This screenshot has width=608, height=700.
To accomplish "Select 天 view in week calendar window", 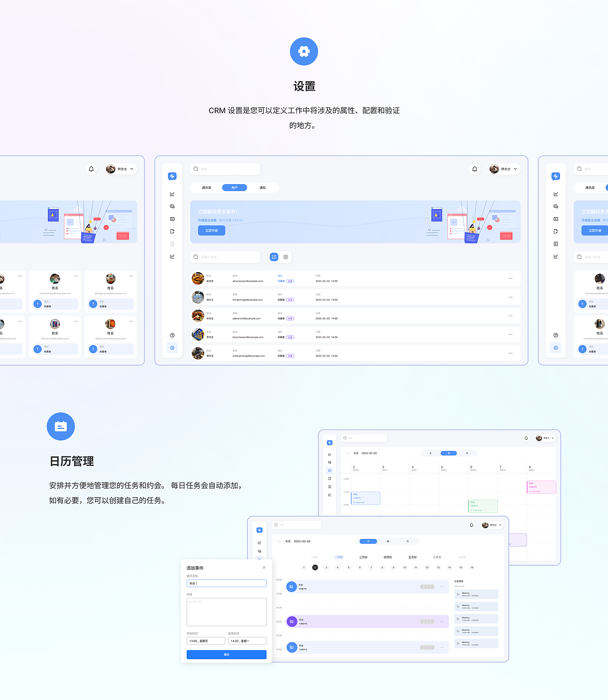I will tap(430, 453).
